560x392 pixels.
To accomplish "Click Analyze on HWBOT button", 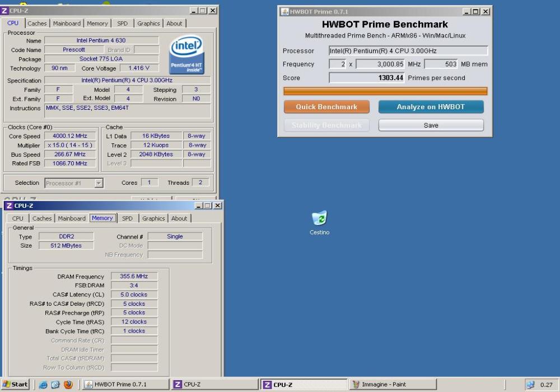I will (x=431, y=107).
